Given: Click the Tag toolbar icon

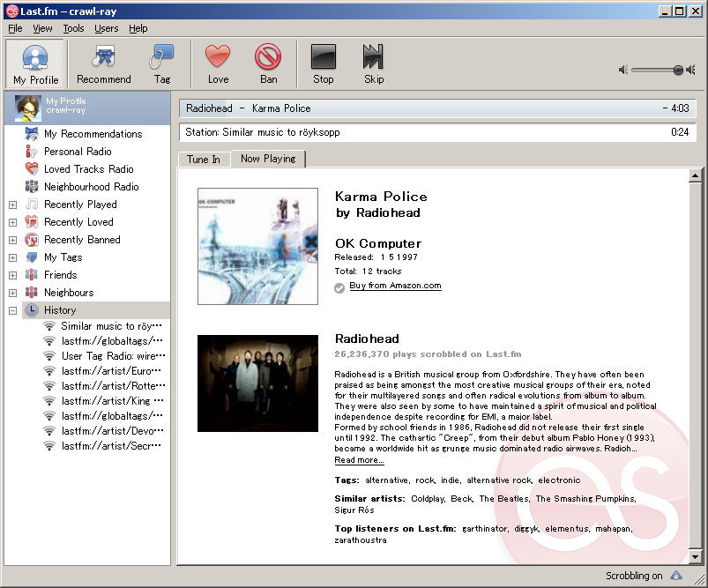Looking at the screenshot, I should [161, 63].
